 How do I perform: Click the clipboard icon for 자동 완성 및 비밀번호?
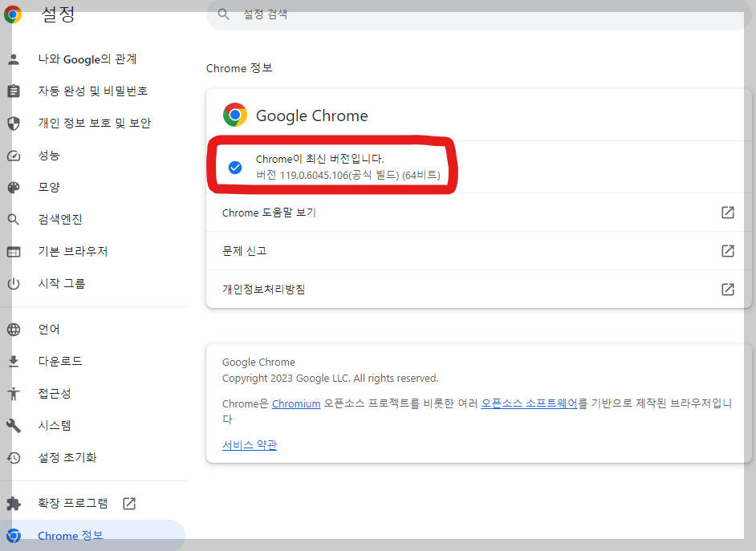[14, 91]
